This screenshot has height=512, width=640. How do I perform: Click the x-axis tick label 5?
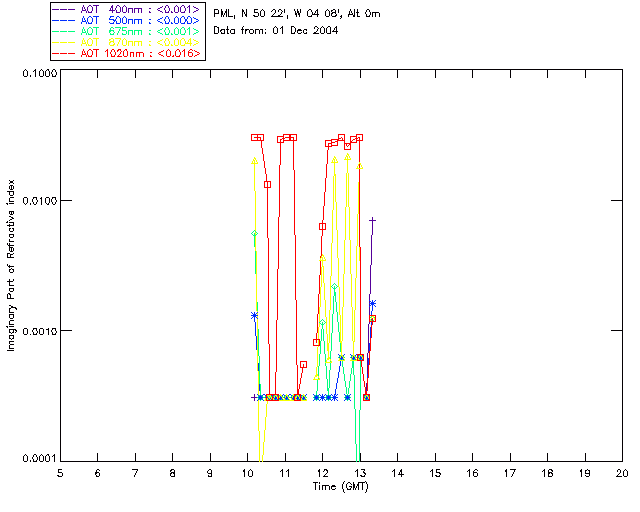(60, 474)
